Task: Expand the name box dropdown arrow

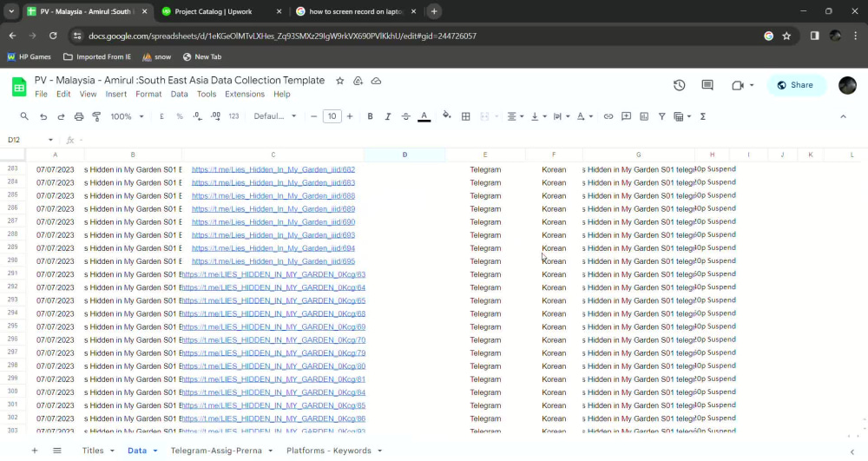Action: tap(50, 140)
